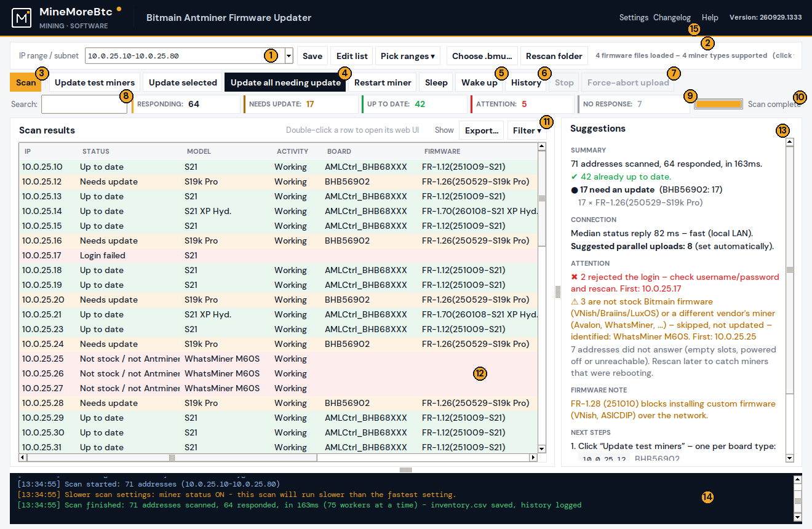Click Restart miner
812x529 pixels.
pos(383,82)
